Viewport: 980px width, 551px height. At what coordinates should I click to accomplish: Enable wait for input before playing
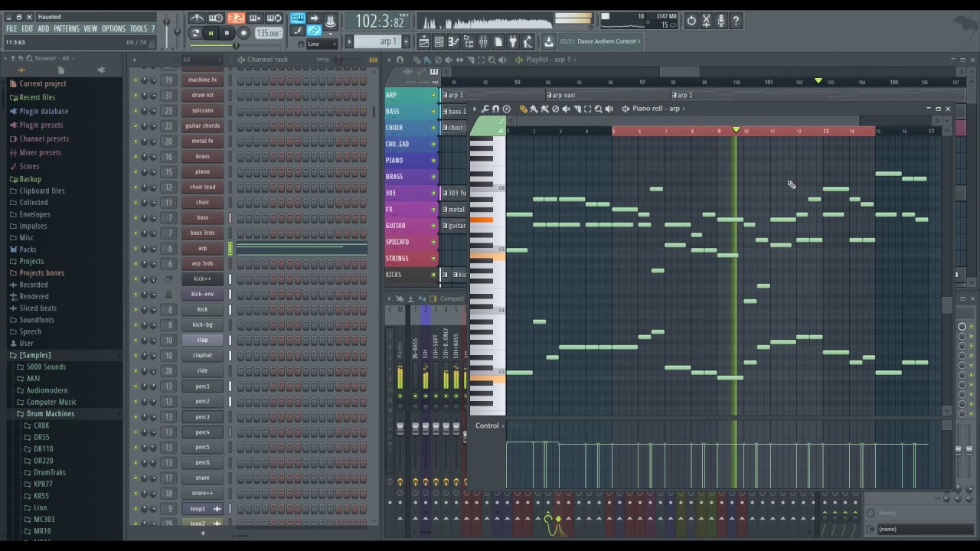click(216, 18)
